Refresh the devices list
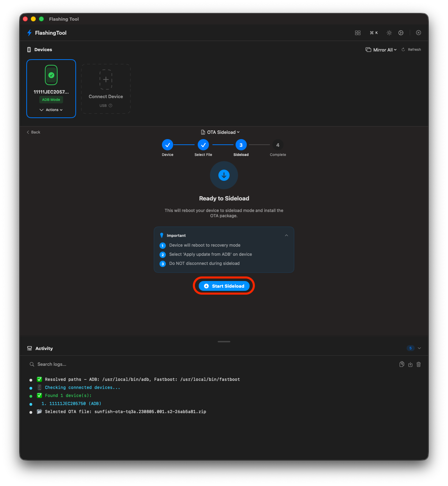This screenshot has height=486, width=448. click(411, 50)
